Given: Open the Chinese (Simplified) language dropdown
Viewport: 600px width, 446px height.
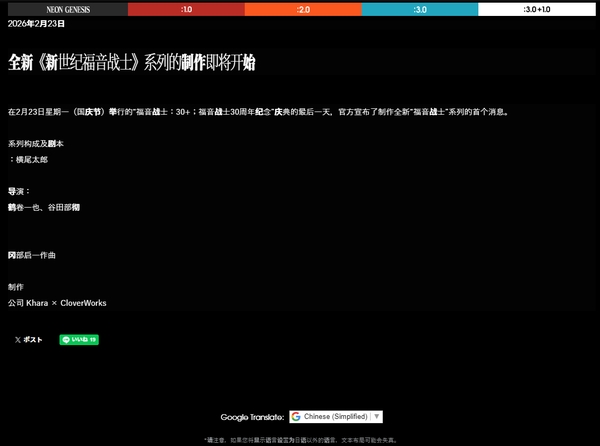Looking at the screenshot, I should tap(336, 416).
